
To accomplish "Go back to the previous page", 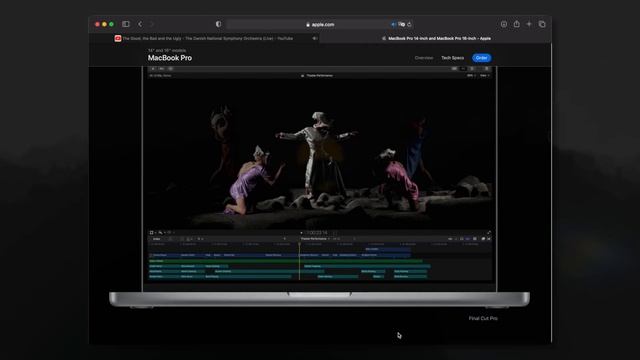I will 140,24.
